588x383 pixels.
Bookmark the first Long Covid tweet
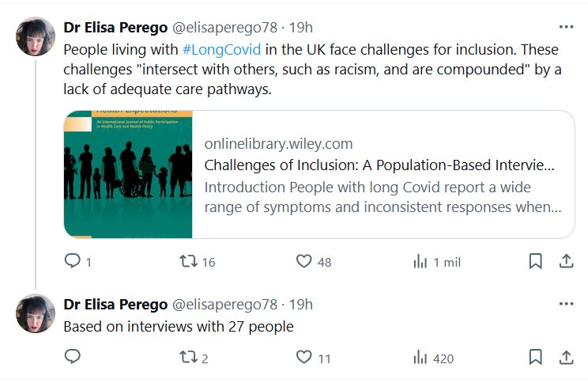(x=535, y=261)
